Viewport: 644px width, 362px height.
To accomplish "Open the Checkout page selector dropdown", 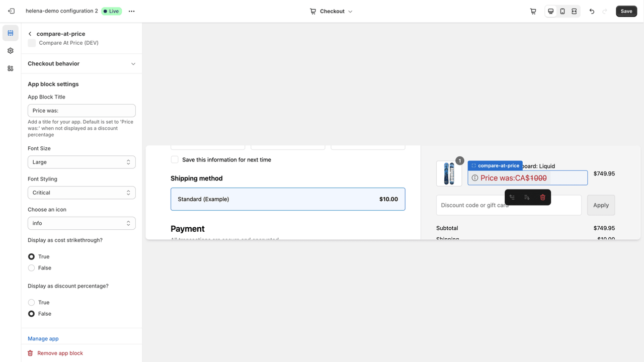I will coord(331,11).
